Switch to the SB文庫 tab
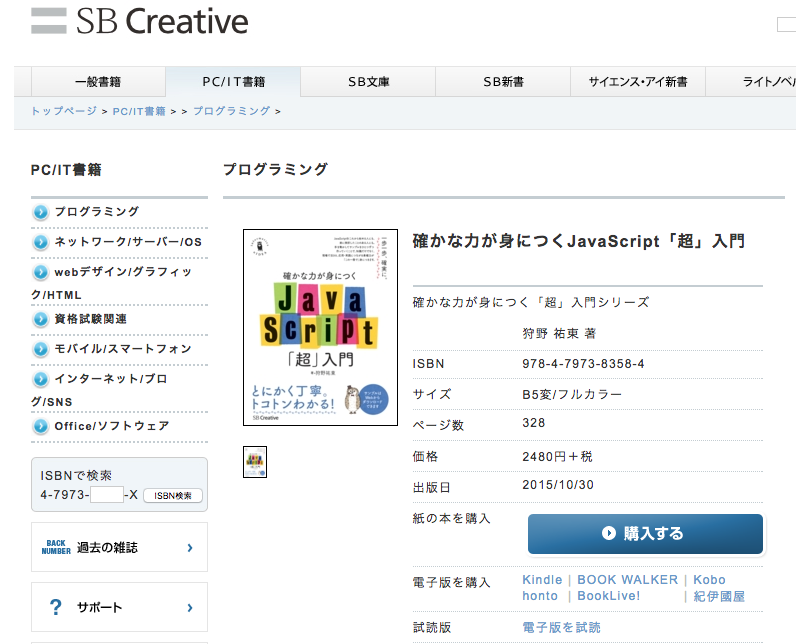 (x=368, y=82)
